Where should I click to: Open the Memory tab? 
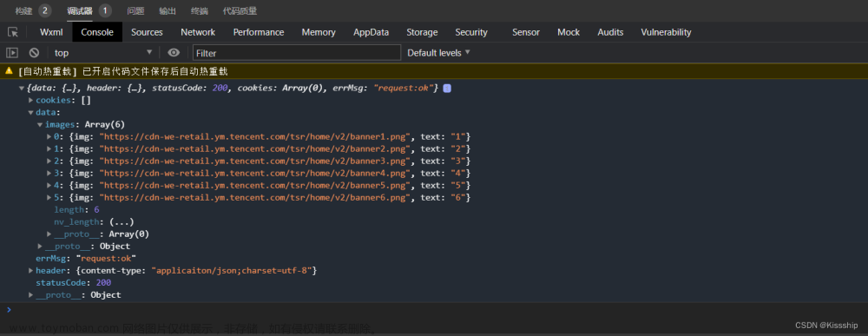tap(319, 32)
